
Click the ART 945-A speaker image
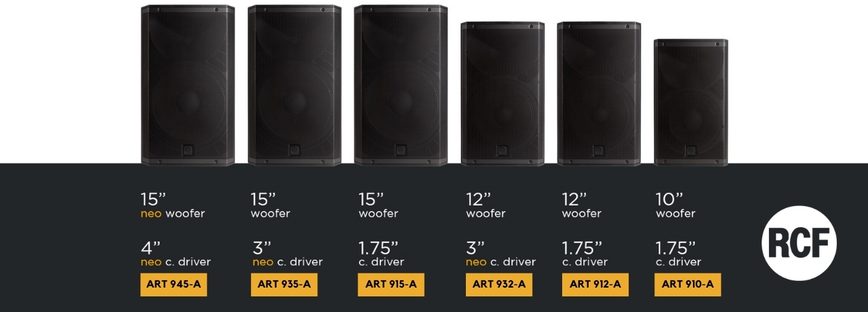188,85
